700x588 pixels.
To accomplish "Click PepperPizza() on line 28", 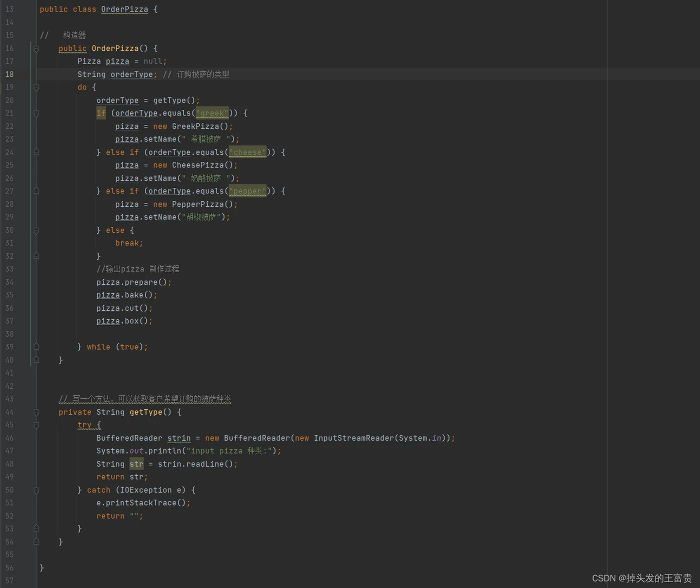I will point(202,204).
